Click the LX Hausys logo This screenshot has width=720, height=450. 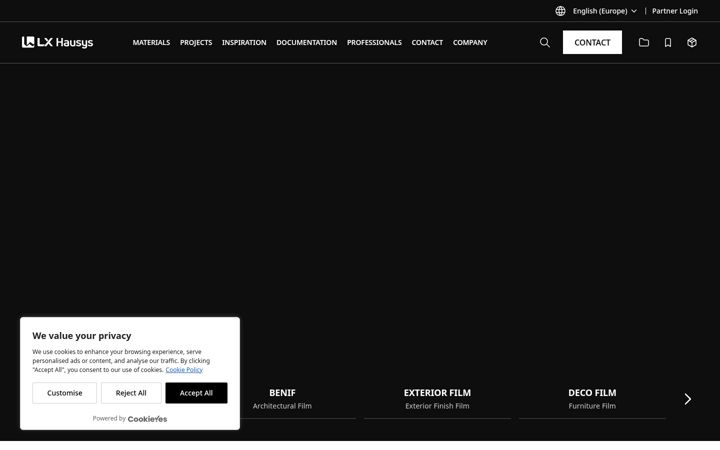coord(57,42)
